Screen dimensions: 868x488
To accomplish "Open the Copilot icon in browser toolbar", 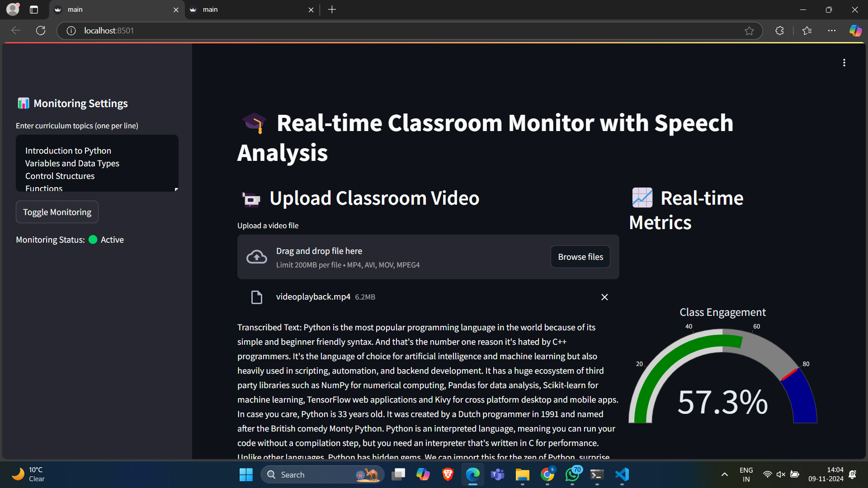I will point(855,30).
